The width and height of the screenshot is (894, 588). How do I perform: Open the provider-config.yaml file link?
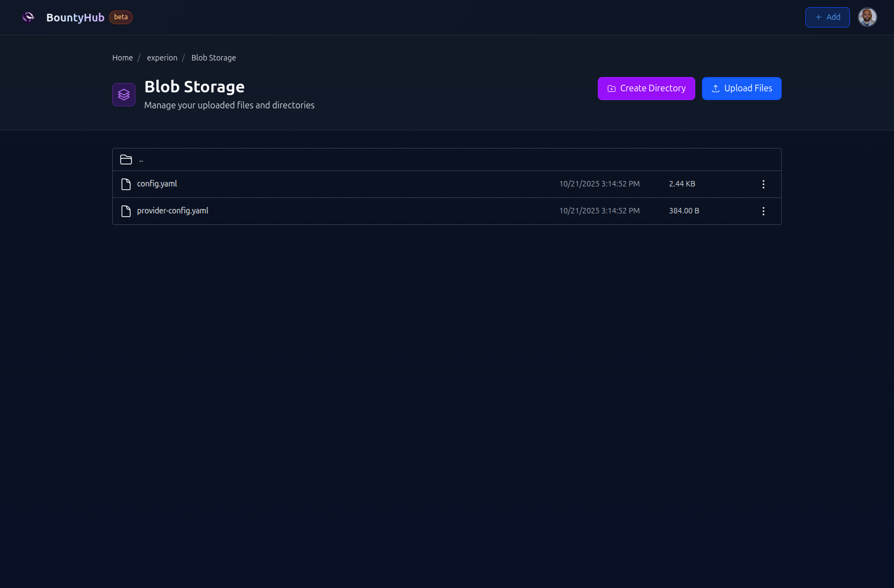[x=172, y=211]
